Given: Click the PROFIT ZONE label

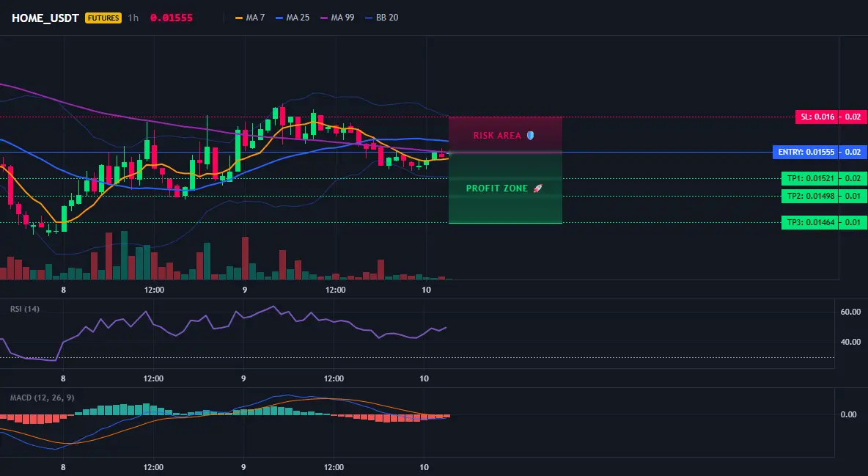Looking at the screenshot, I should (497, 188).
